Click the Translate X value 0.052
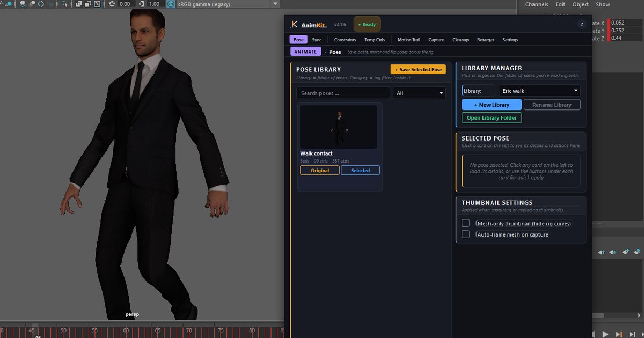The width and height of the screenshot is (644, 338). (x=627, y=23)
